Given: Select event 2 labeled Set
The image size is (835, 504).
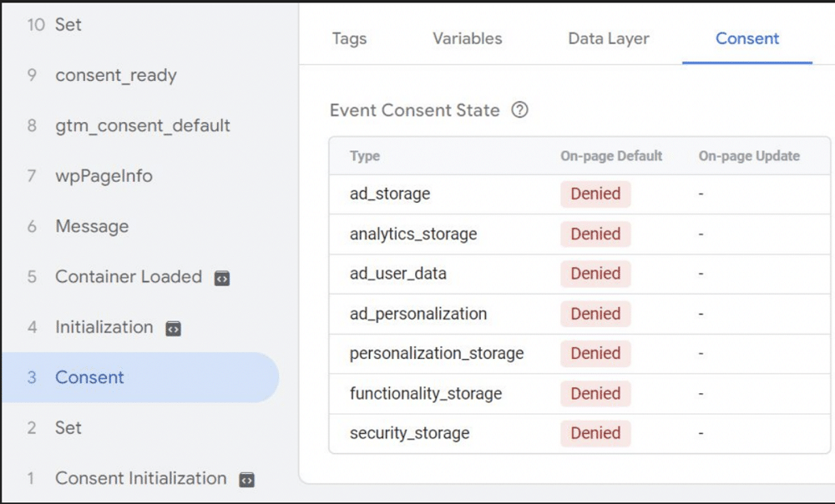Looking at the screenshot, I should 69,428.
